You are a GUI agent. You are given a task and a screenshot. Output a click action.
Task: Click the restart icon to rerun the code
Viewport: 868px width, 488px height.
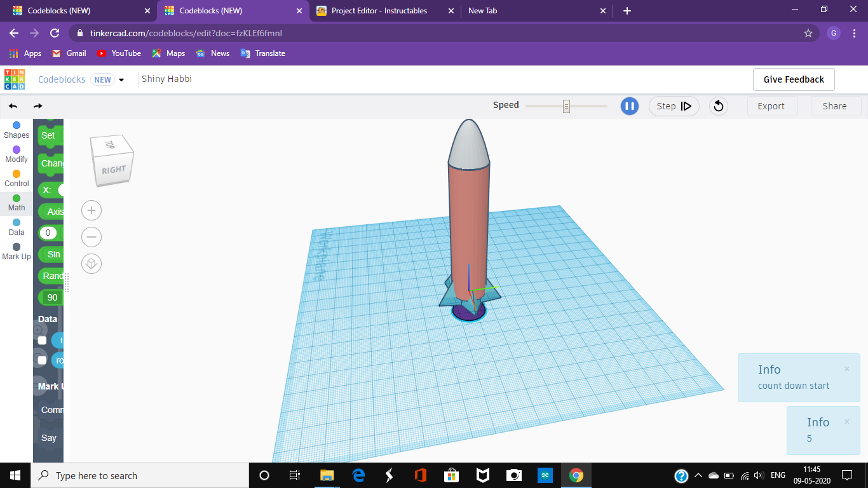pos(718,106)
